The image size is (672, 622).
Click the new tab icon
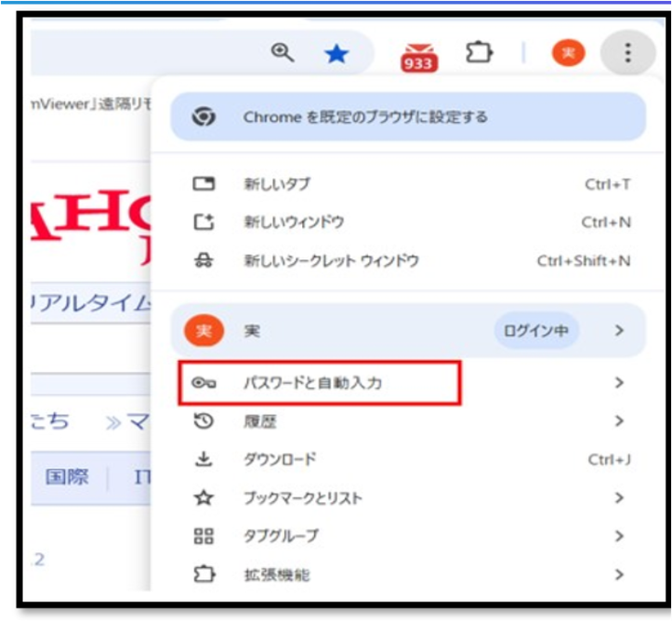tap(203, 184)
